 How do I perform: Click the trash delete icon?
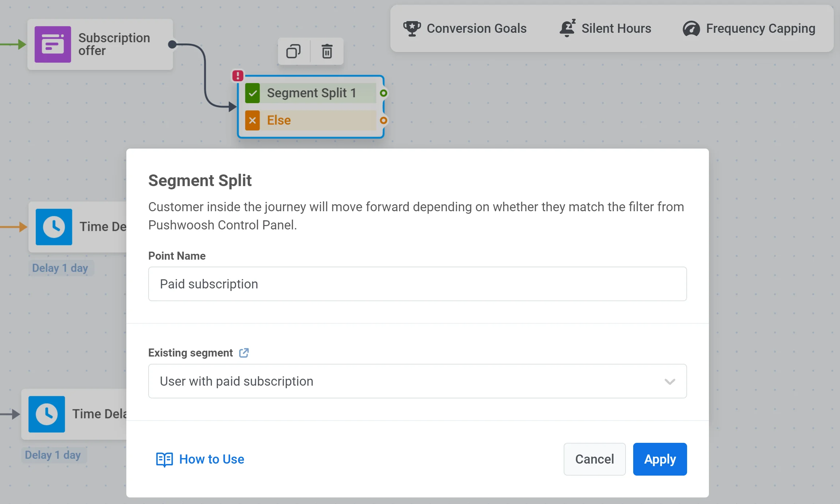click(327, 51)
